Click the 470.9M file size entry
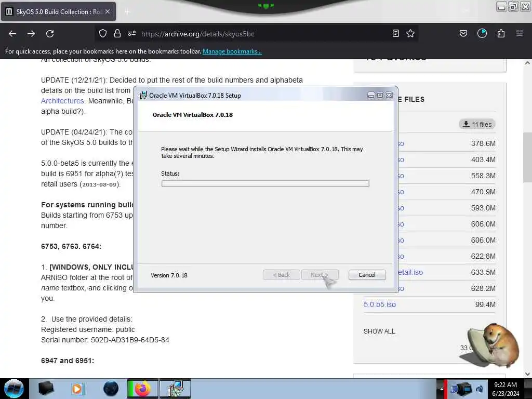Image resolution: width=532 pixels, height=399 pixels. tap(483, 192)
